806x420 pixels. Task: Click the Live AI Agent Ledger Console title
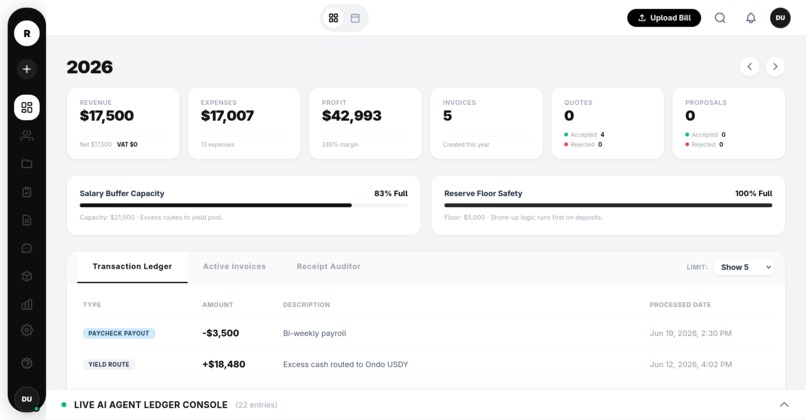click(x=151, y=405)
